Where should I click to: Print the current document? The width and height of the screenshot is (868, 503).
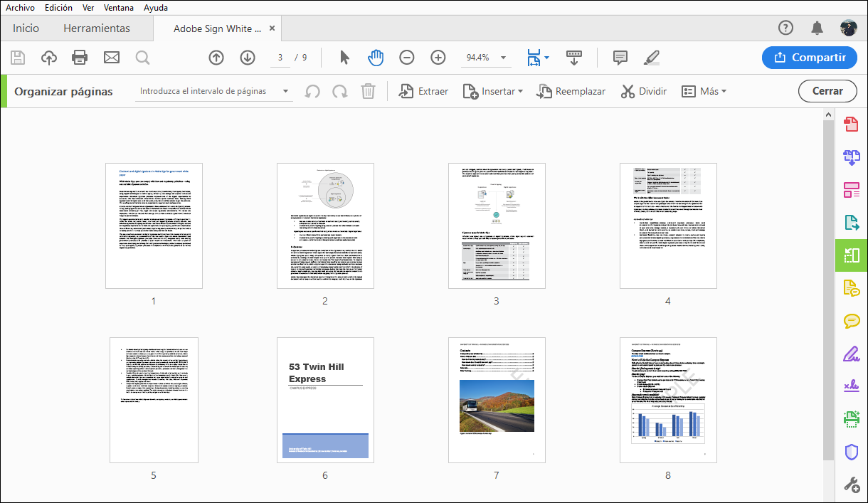pyautogui.click(x=80, y=58)
